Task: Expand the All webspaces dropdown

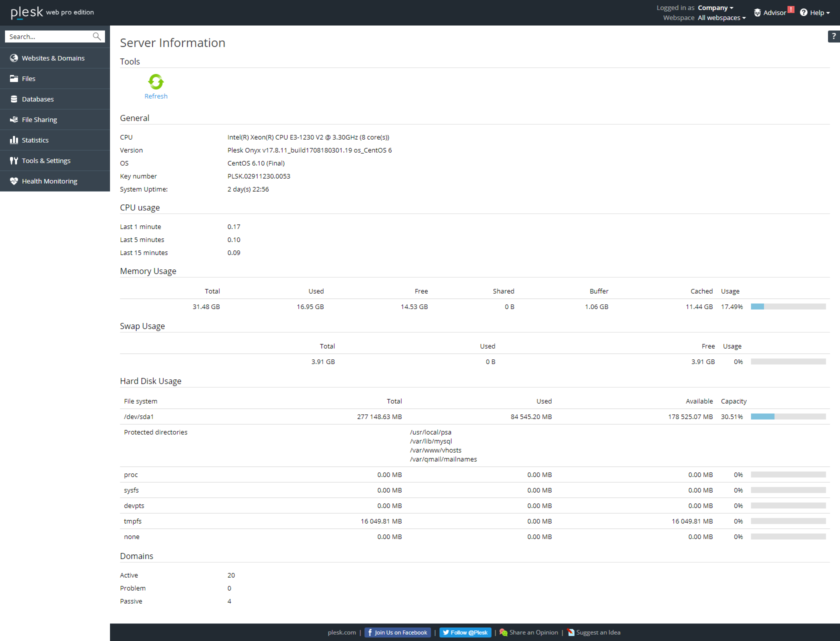Action: (721, 17)
